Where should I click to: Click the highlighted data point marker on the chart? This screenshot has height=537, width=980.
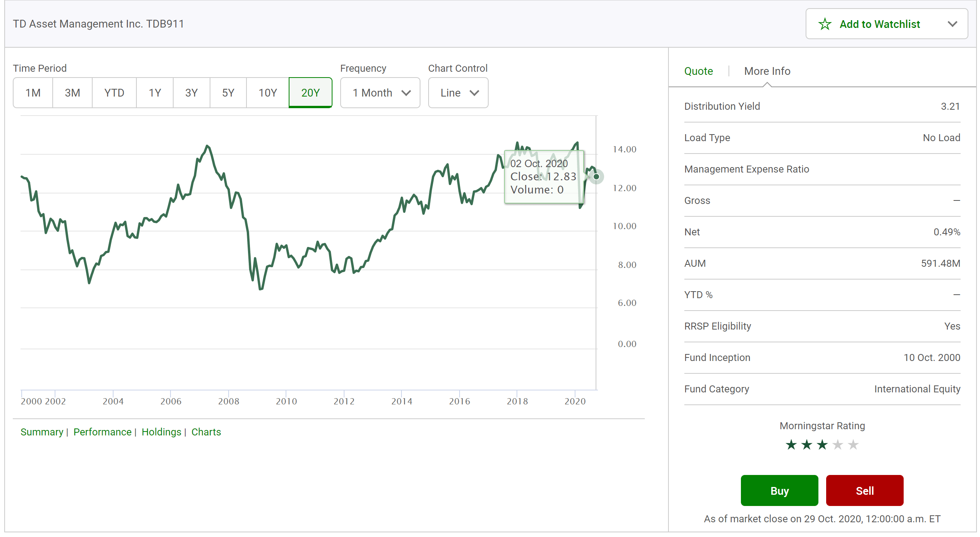click(596, 177)
